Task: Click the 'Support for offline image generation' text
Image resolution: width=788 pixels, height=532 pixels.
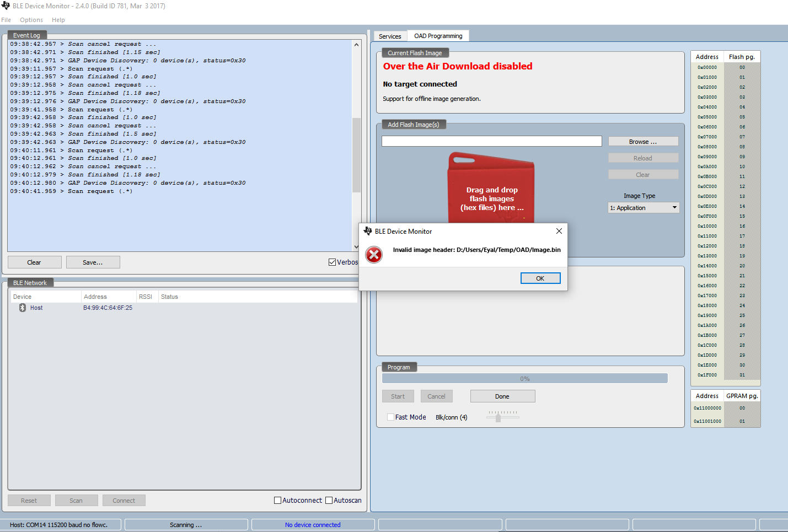Action: click(432, 99)
